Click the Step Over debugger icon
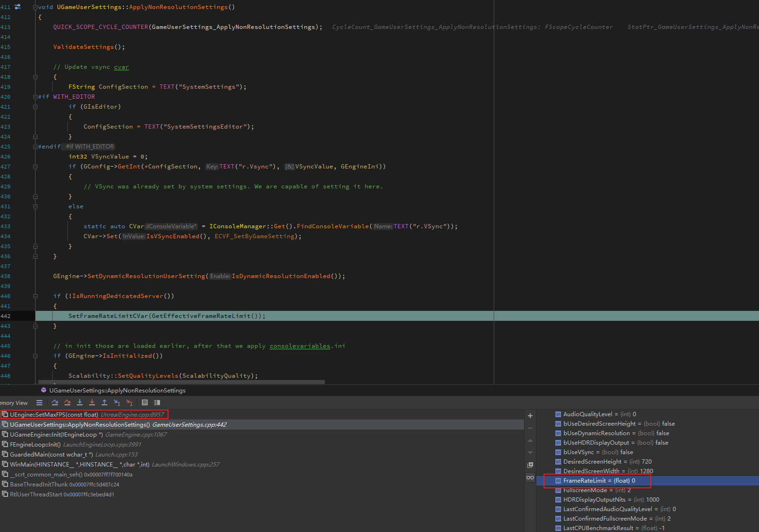The height and width of the screenshot is (532, 759). click(x=55, y=402)
